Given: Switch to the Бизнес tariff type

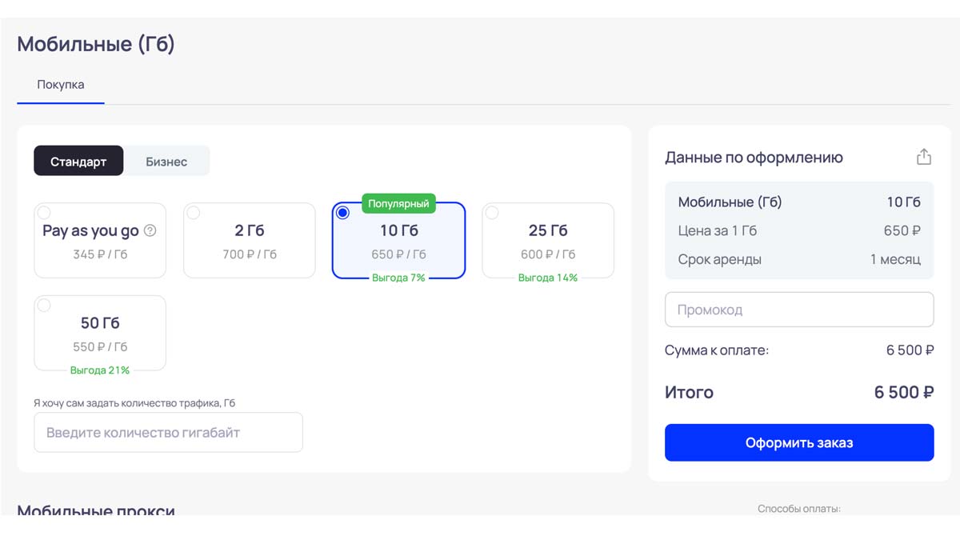Looking at the screenshot, I should [166, 161].
